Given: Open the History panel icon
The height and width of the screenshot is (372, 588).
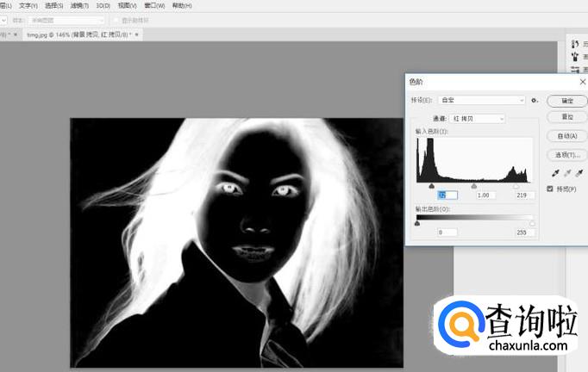Looking at the screenshot, I should click(x=574, y=43).
